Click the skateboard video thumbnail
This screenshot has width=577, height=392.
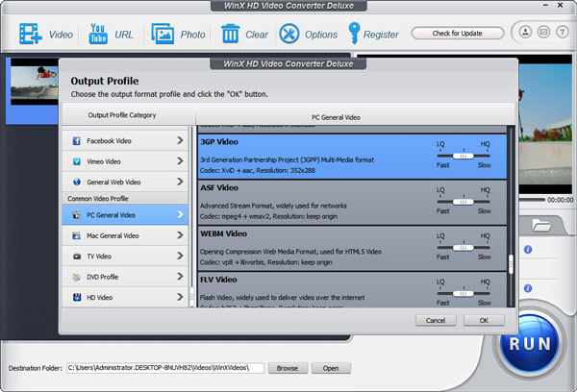coord(35,83)
